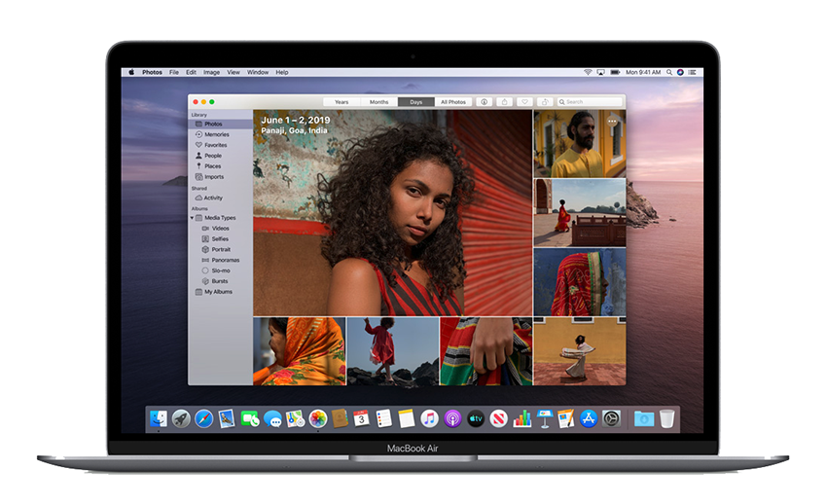Select photo of woman in orange headscarf
This screenshot has height=504, width=827.
pyautogui.click(x=299, y=351)
